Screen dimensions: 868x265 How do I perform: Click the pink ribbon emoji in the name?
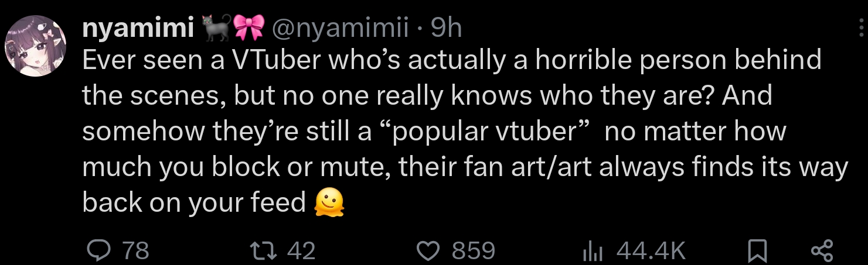coord(247,28)
